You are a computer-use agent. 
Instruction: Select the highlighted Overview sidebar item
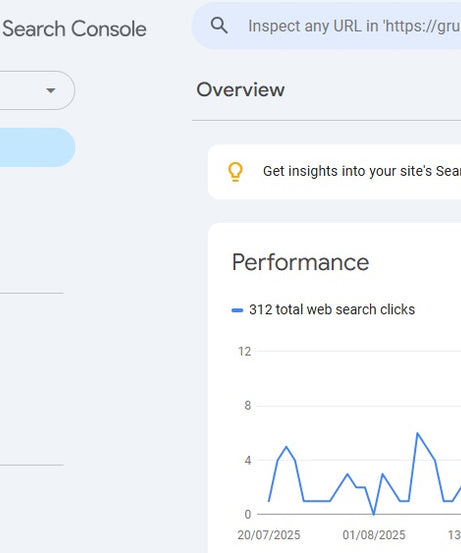pos(37,147)
